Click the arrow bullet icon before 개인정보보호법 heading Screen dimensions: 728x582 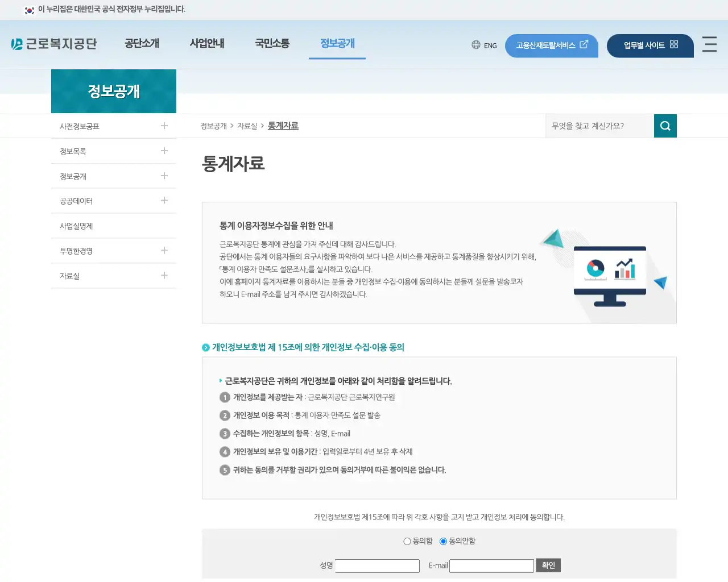[x=205, y=347]
